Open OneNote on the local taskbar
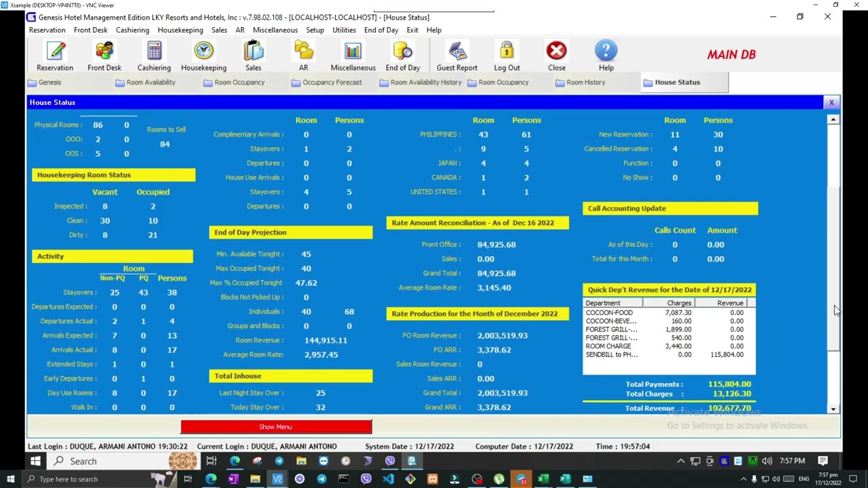Image resolution: width=868 pixels, height=488 pixels. [x=233, y=479]
